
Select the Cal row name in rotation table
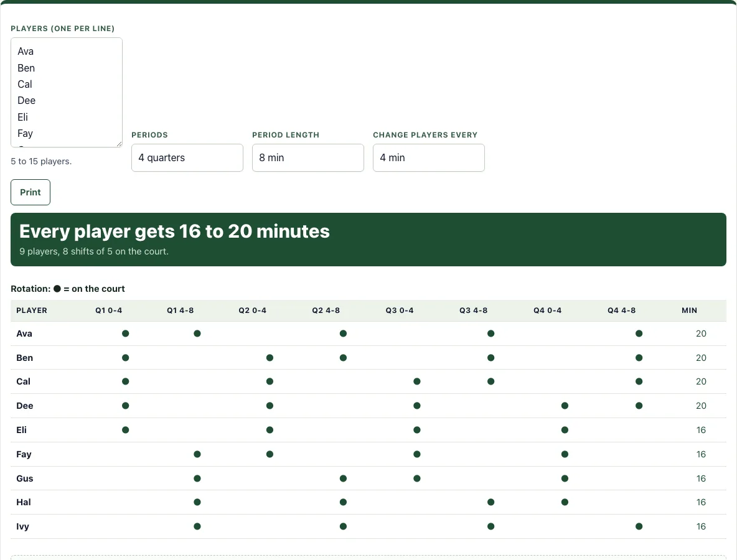(x=23, y=381)
